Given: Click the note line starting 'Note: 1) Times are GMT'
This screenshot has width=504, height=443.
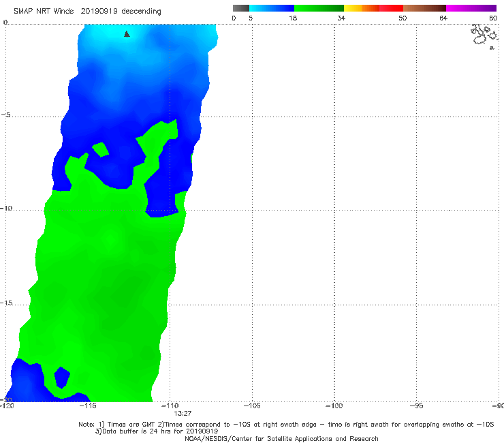Looking at the screenshot, I should point(286,425).
